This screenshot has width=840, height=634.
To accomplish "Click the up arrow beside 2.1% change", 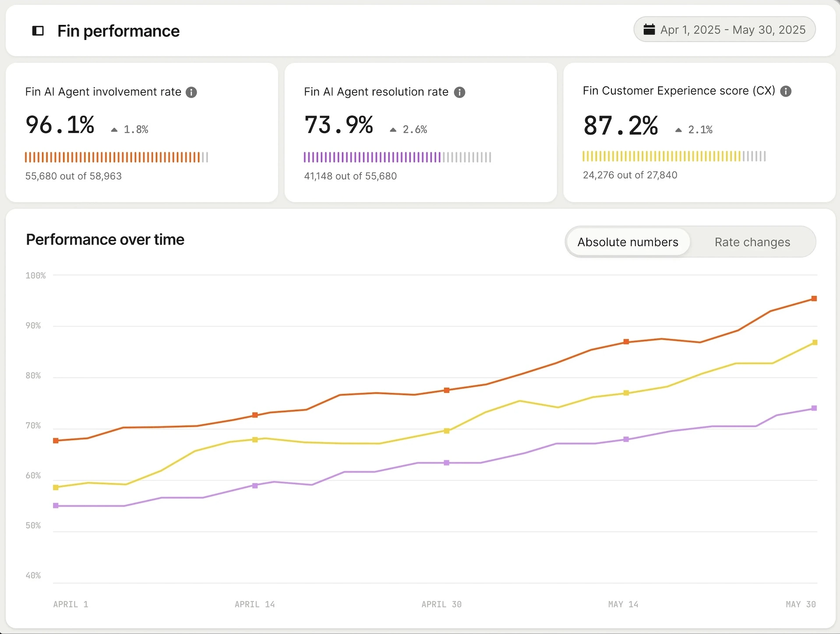I will 678,130.
